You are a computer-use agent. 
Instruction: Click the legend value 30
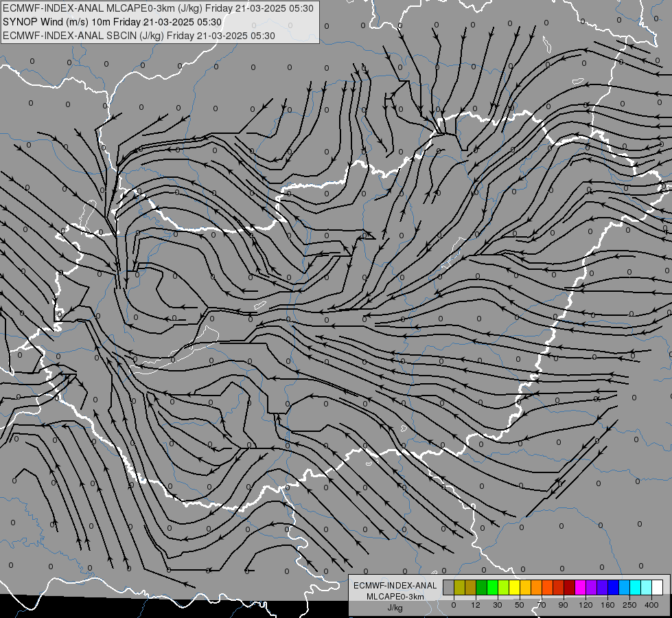click(x=498, y=605)
